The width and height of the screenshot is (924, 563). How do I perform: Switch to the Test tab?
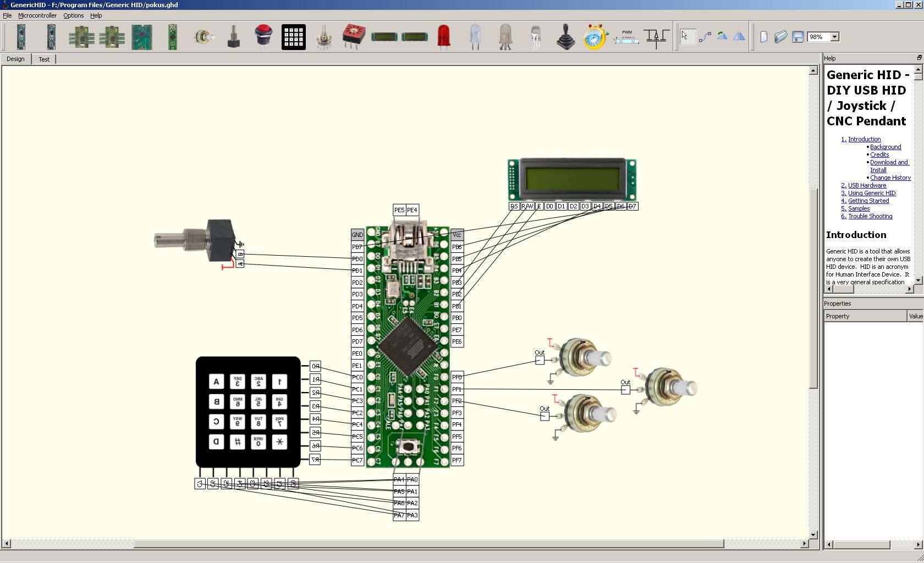[44, 59]
